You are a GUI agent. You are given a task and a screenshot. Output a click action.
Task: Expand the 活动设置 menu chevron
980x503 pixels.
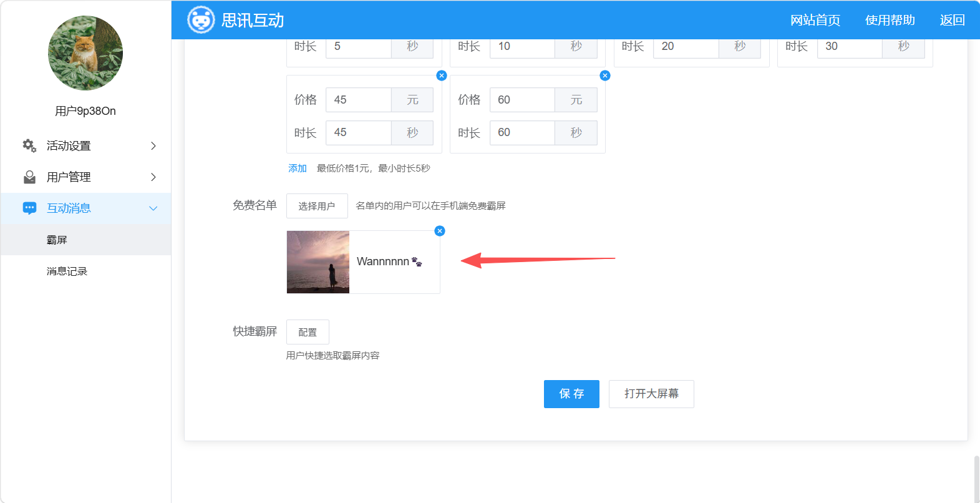(153, 145)
